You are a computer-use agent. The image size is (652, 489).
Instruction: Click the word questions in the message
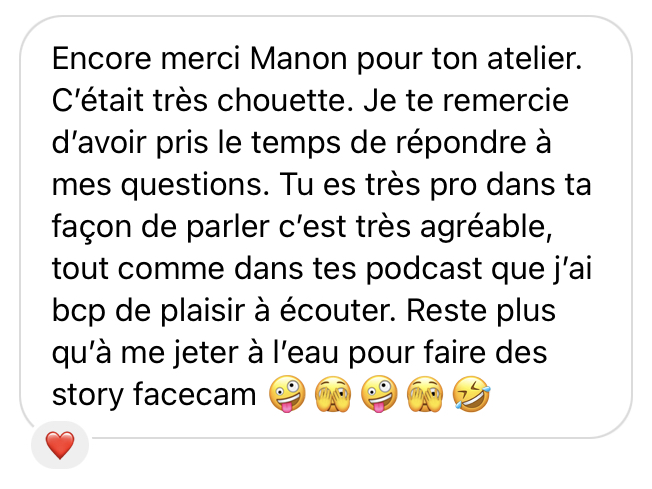[195, 185]
